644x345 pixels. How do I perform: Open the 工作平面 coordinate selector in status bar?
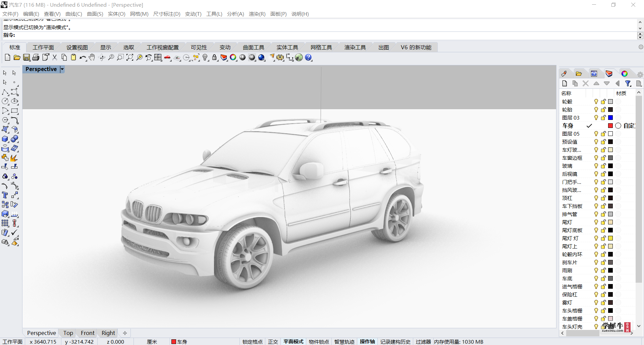(x=12, y=342)
